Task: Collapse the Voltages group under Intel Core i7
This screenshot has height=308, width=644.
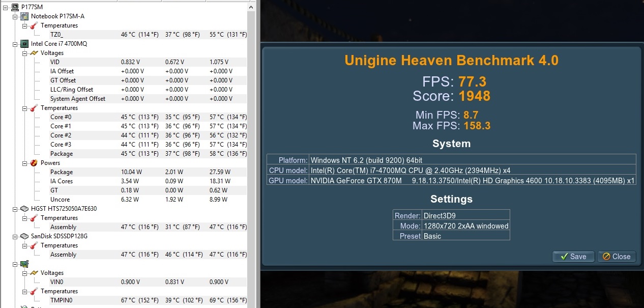Action: [24, 53]
